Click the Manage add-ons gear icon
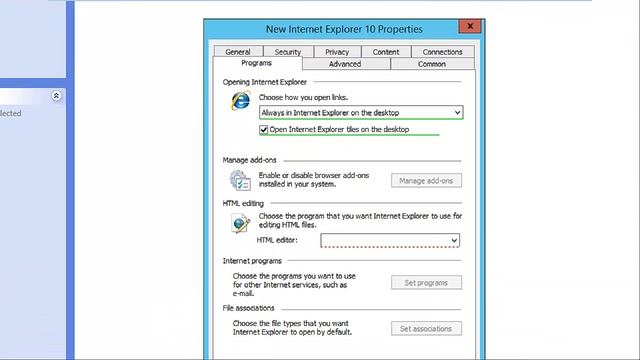This screenshot has width=640, height=360. (x=240, y=180)
